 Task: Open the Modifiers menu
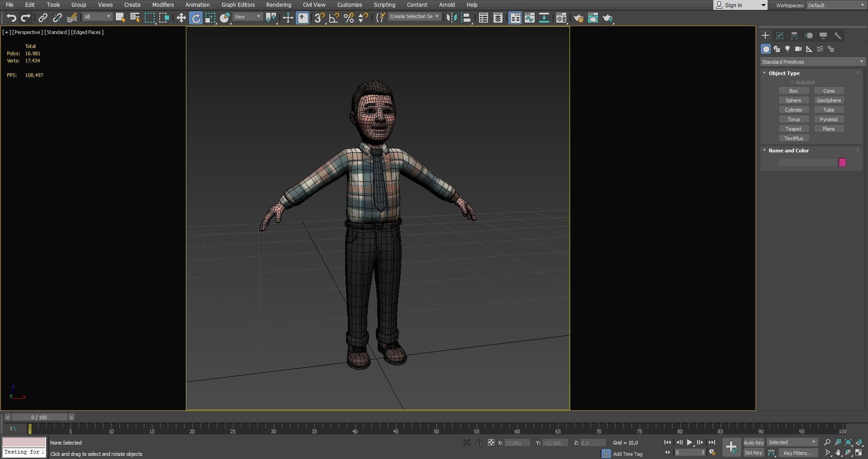click(x=163, y=5)
